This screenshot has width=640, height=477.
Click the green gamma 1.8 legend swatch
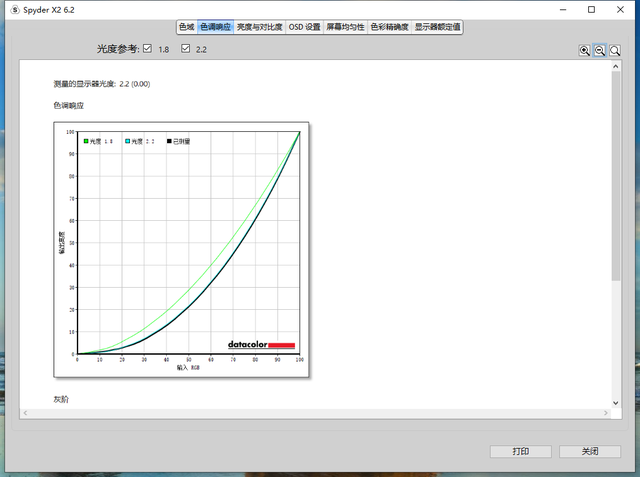point(86,141)
